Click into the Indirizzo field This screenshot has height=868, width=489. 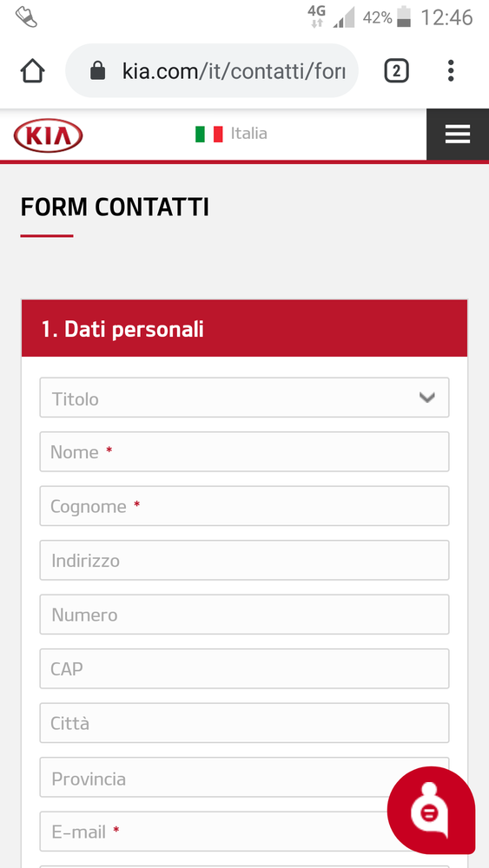[x=244, y=560]
